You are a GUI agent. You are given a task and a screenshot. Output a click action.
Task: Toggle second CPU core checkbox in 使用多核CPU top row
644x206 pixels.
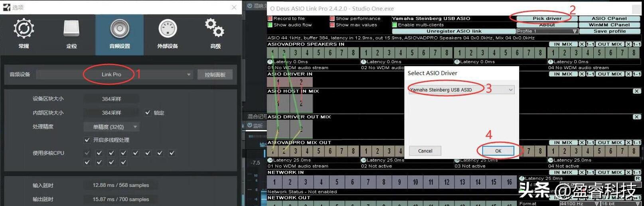[x=99, y=153]
